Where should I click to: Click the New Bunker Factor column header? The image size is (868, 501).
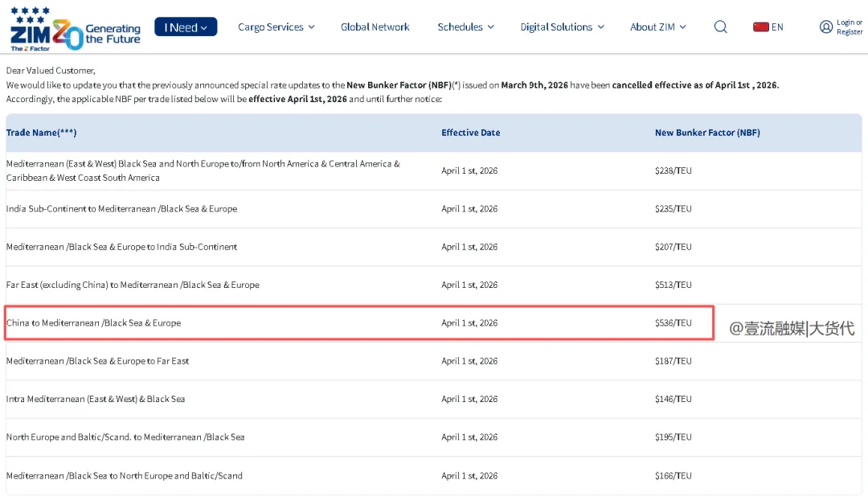706,133
